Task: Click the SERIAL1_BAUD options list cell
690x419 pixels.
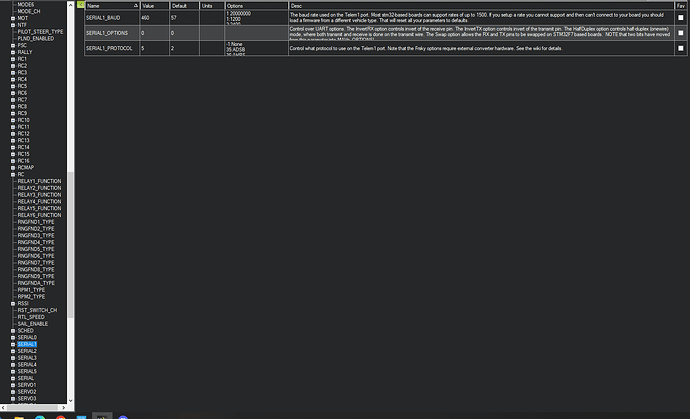Action: click(x=257, y=18)
